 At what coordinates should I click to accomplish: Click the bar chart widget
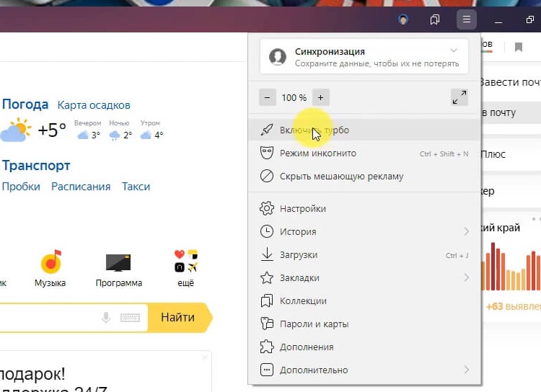tap(511, 266)
